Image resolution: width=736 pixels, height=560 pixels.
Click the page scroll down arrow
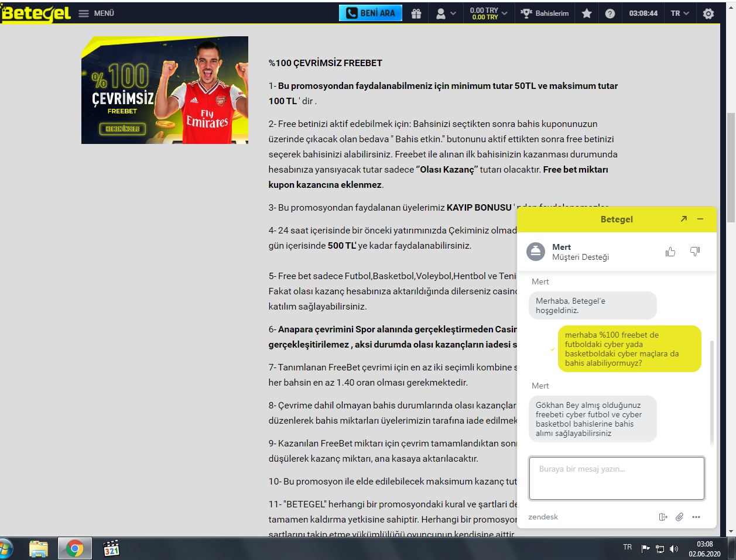pyautogui.click(x=731, y=532)
